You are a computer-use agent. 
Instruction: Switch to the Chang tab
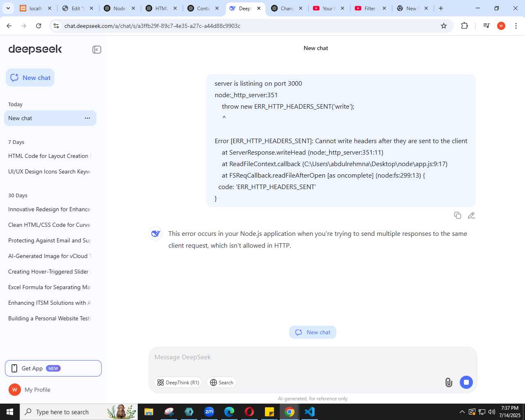[x=287, y=8]
